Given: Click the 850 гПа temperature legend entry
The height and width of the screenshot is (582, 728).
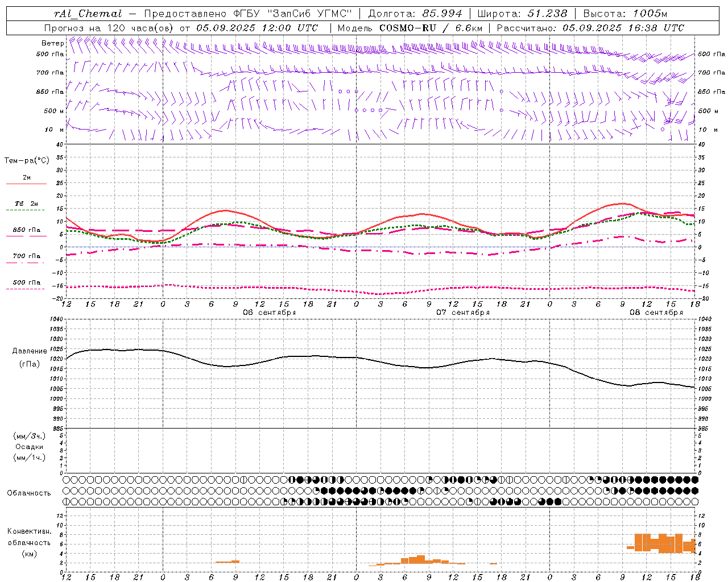Looking at the screenshot, I should click(27, 230).
